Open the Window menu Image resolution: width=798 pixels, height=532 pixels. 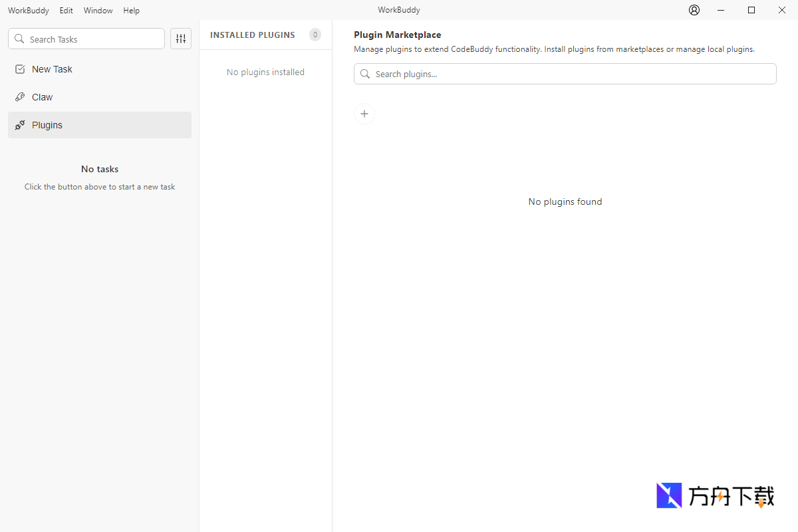[x=98, y=11]
